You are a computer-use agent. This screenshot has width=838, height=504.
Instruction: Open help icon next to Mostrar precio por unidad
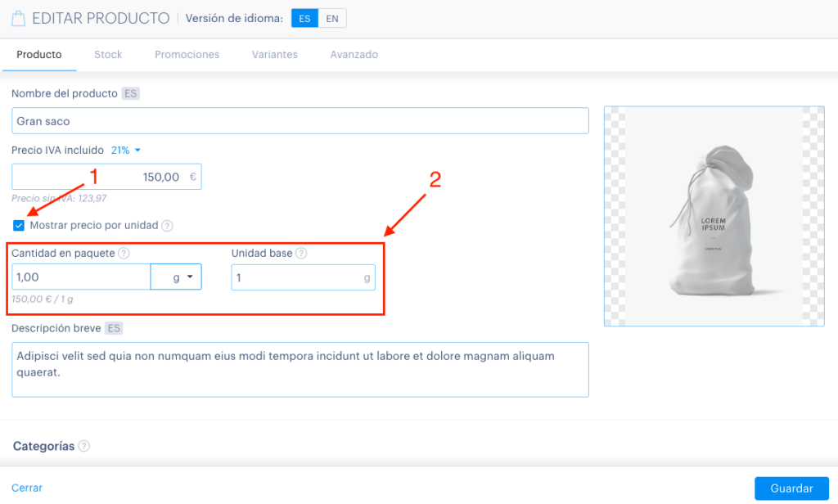pyautogui.click(x=167, y=226)
